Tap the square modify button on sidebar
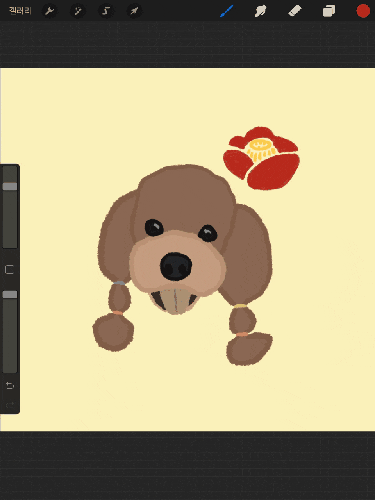Viewport: 375px width, 500px height. pyautogui.click(x=10, y=269)
